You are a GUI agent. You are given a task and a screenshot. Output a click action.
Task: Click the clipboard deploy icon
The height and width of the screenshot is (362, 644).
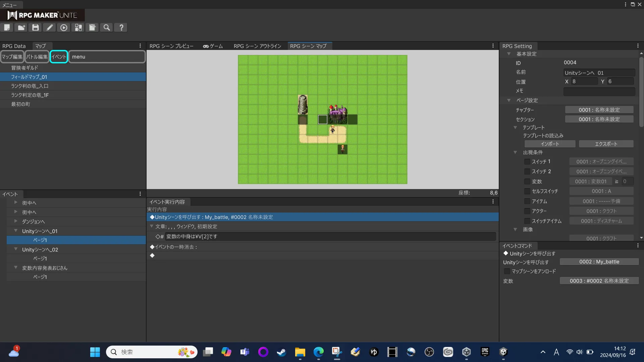pyautogui.click(x=92, y=27)
